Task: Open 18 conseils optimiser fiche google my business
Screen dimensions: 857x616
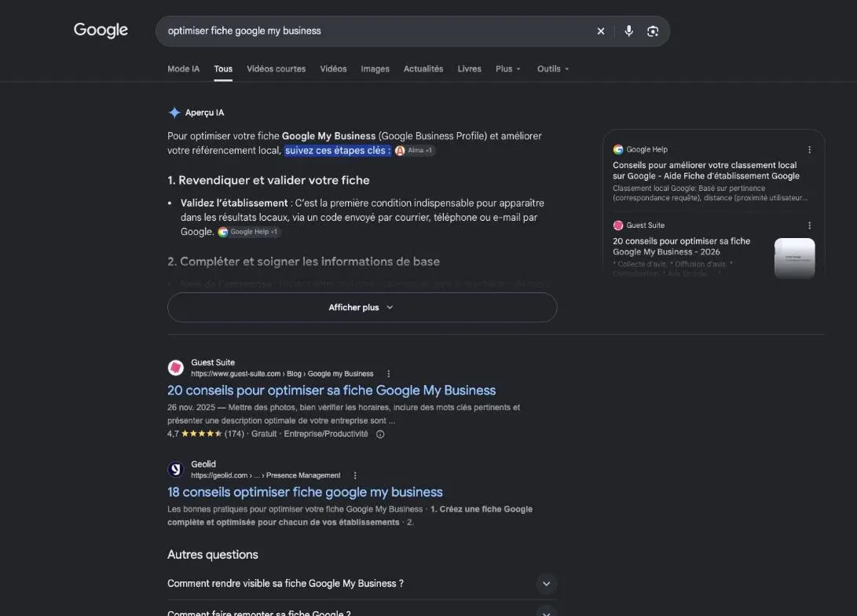Action: pos(305,492)
